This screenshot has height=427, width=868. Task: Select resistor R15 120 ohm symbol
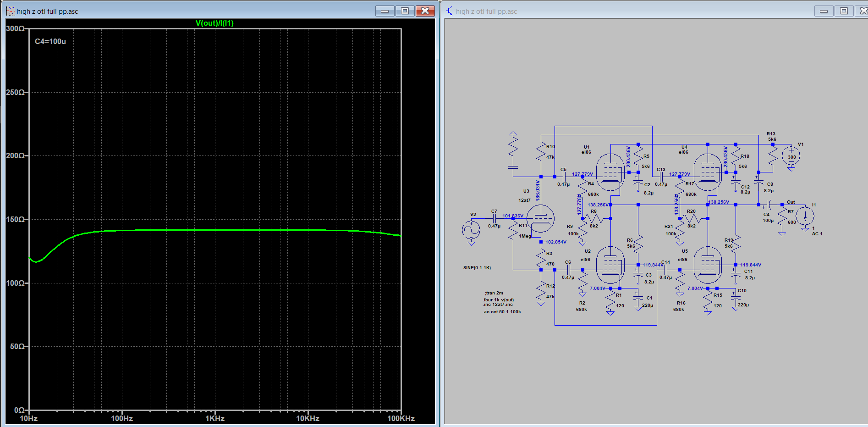click(x=708, y=300)
